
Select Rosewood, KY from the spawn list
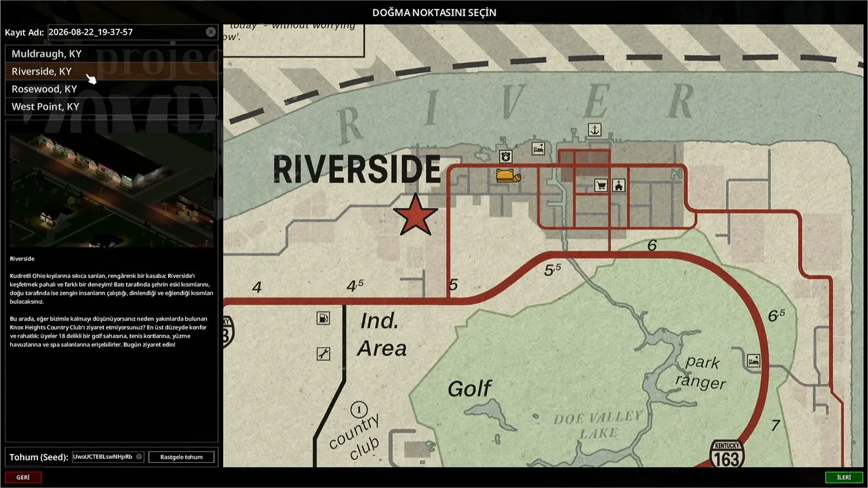tap(112, 89)
